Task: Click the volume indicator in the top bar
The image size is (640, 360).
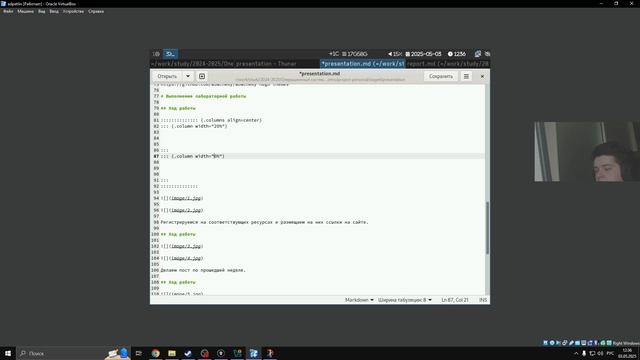Action: pyautogui.click(x=395, y=54)
